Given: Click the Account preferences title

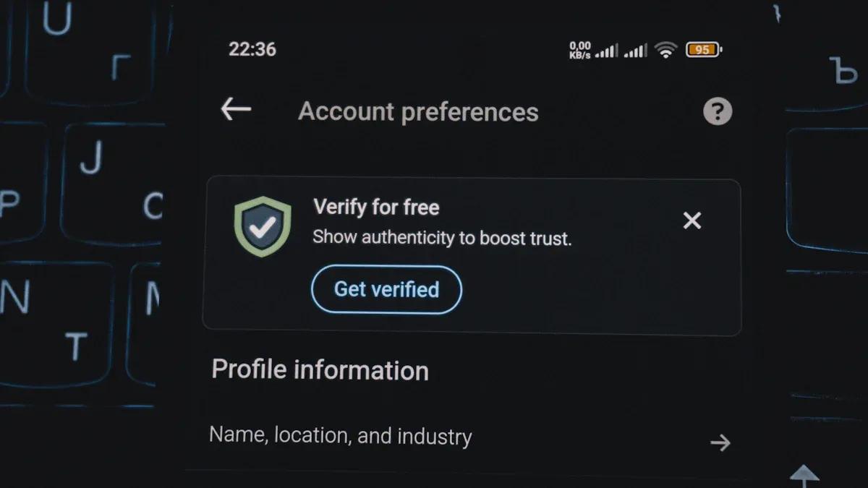Looking at the screenshot, I should 418,112.
